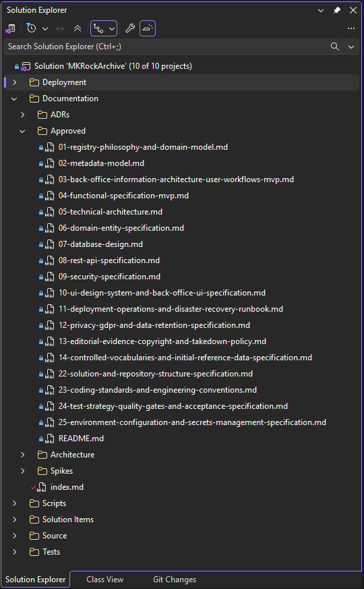The height and width of the screenshot is (589, 364).
Task: Click the ADRs folder icon
Action: pyautogui.click(x=42, y=115)
